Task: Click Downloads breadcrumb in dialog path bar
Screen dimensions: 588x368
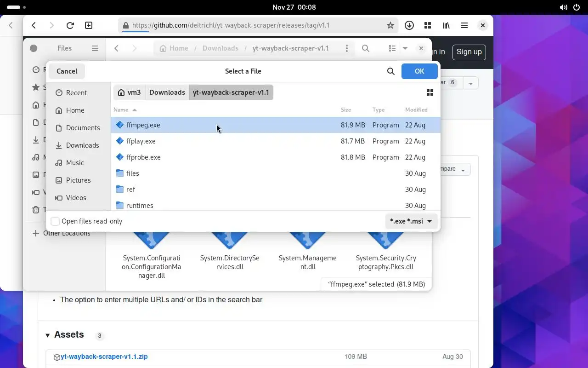Action: click(167, 92)
